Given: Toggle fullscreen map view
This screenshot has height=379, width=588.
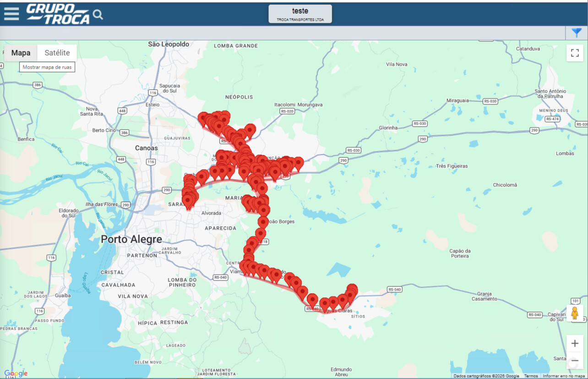Looking at the screenshot, I should point(575,53).
